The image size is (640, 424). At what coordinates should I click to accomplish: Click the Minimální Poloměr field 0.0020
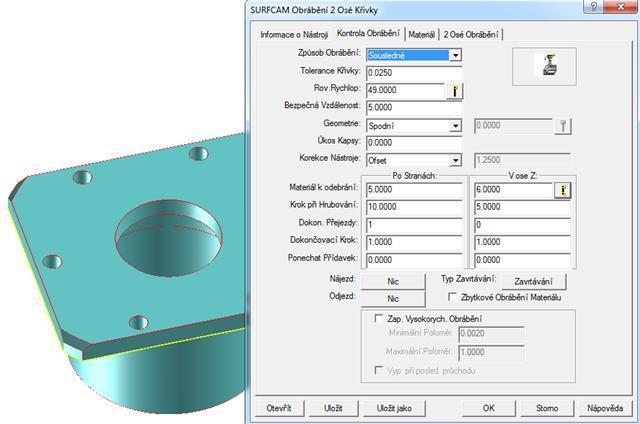click(x=491, y=334)
